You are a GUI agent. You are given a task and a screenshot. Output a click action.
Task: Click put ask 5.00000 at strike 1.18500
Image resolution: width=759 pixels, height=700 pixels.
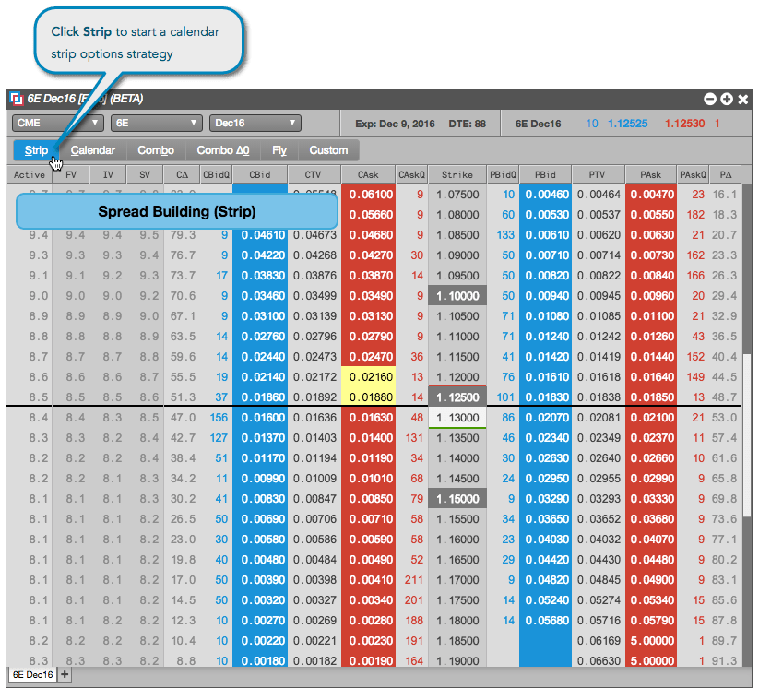651,640
